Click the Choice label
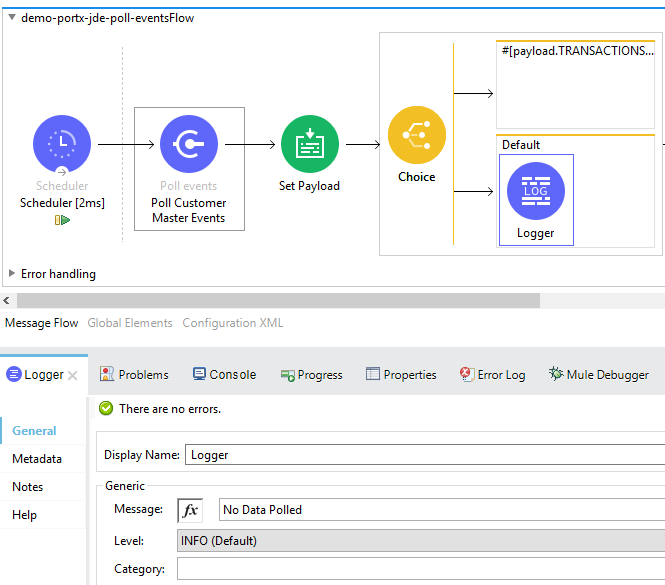665x585 pixels. [416, 176]
